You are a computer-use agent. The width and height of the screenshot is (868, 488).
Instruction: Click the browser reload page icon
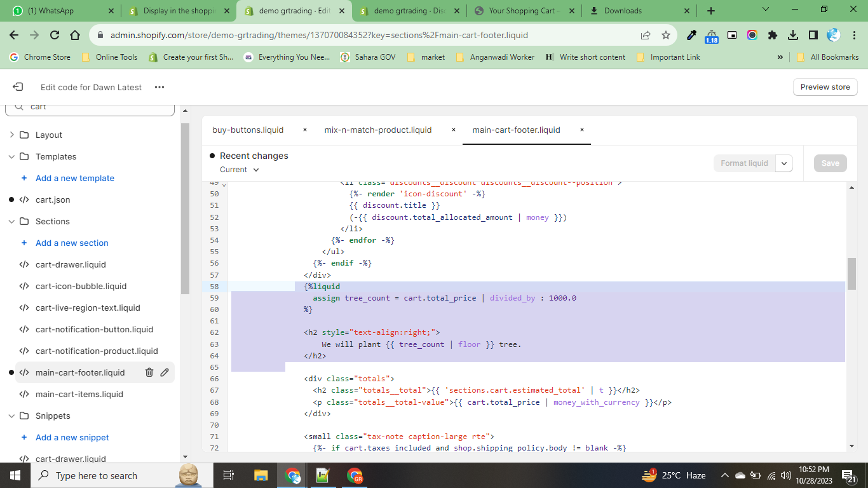point(55,35)
